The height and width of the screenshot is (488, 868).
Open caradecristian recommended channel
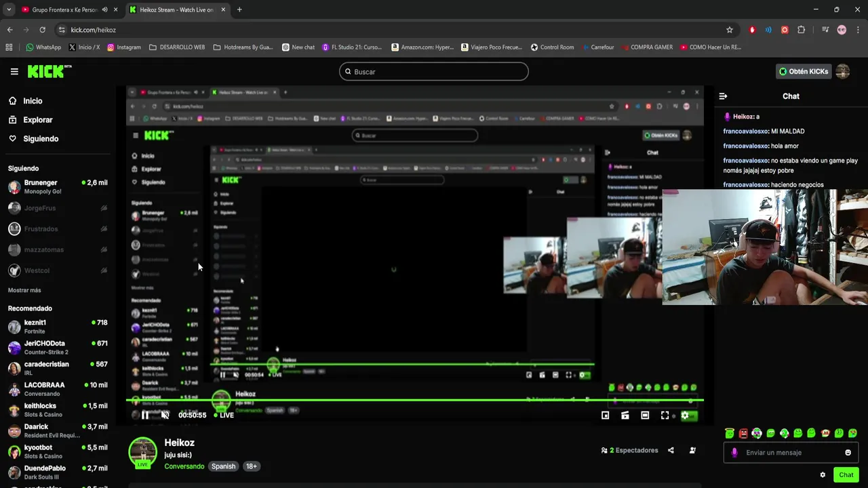(58, 368)
